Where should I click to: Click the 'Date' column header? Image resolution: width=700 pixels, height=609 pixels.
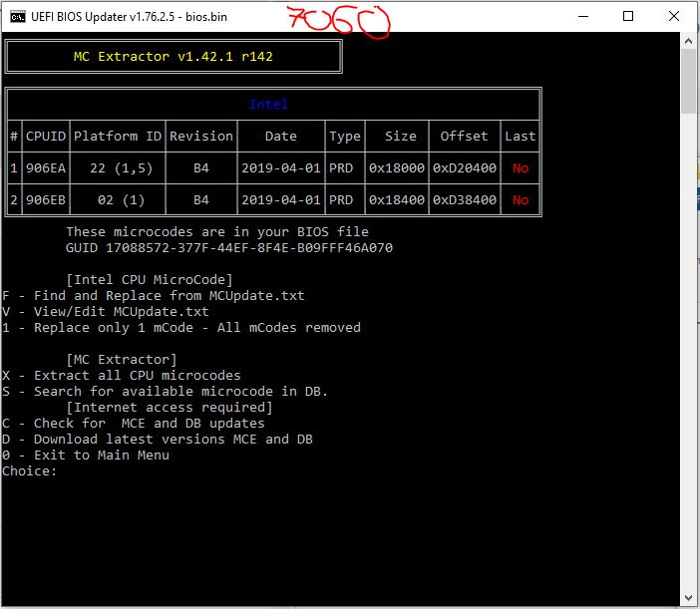(281, 137)
